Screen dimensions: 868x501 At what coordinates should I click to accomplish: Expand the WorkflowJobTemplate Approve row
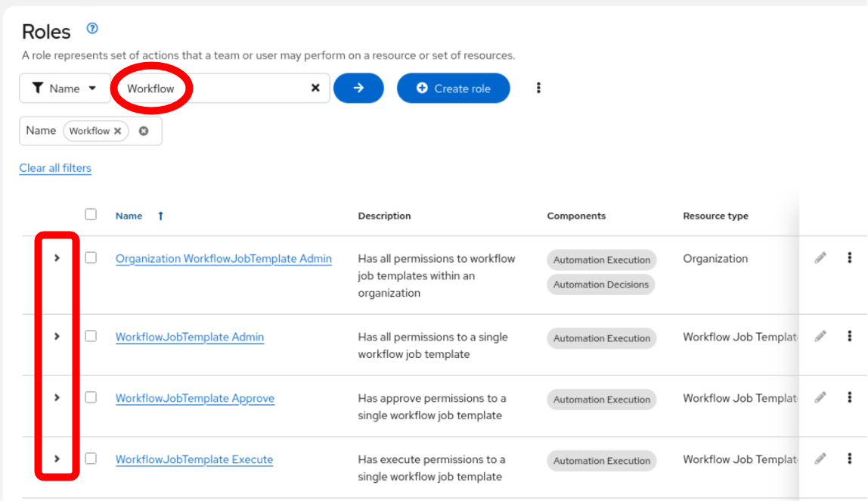tap(57, 398)
